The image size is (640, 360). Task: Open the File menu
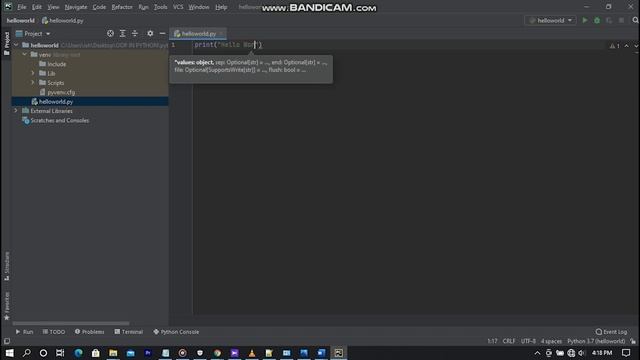coord(22,7)
